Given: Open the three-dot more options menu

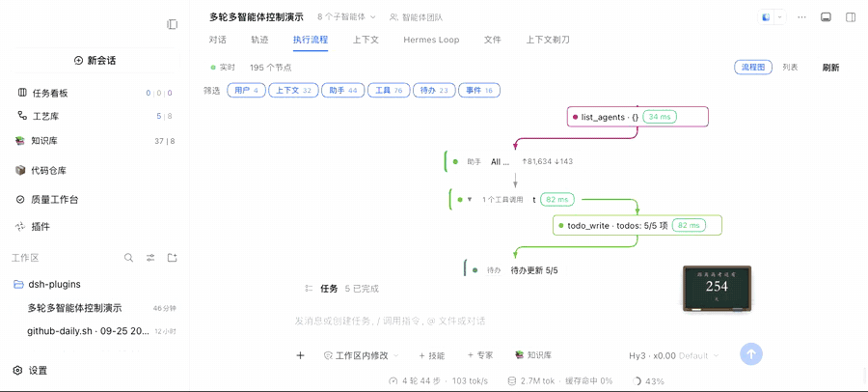Looking at the screenshot, I should tap(801, 17).
